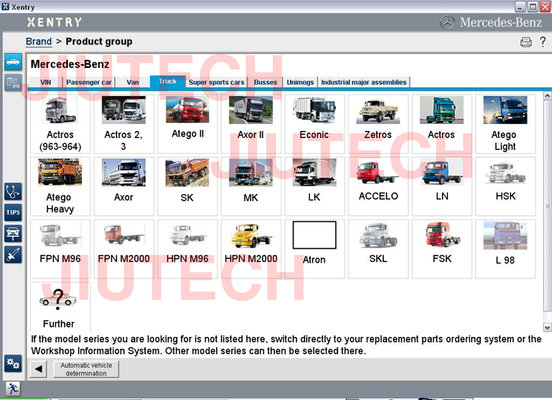Open help via the question mark icon
The height and width of the screenshot is (400, 552).
tap(543, 42)
